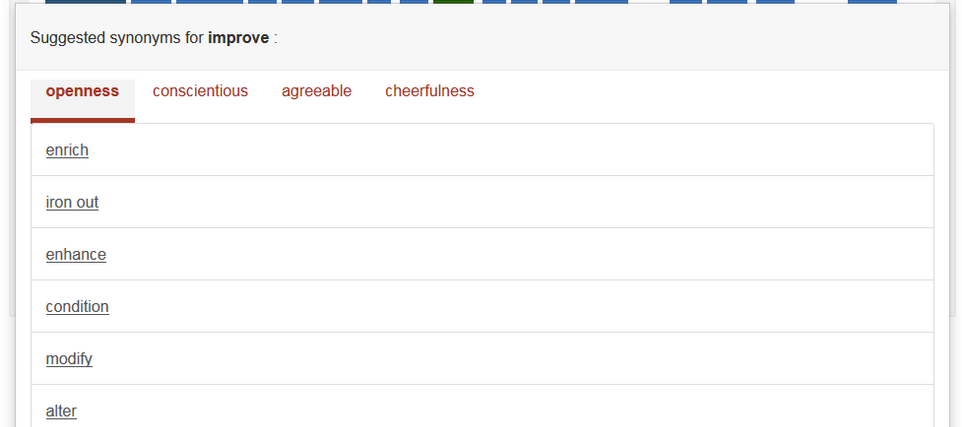
Task: Click the green highlighted word block
Action: point(453,2)
